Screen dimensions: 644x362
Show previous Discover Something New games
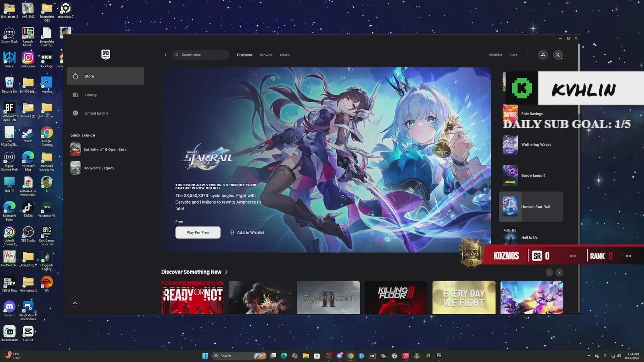point(549,273)
